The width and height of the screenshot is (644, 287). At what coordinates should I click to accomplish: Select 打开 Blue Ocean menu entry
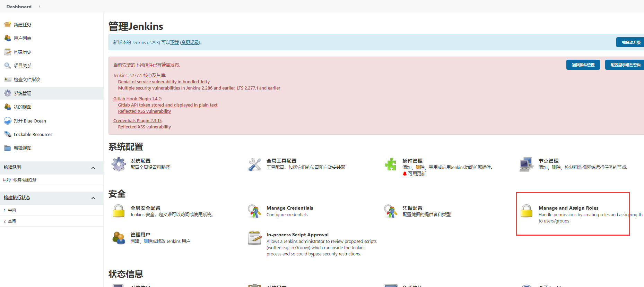tap(30, 121)
